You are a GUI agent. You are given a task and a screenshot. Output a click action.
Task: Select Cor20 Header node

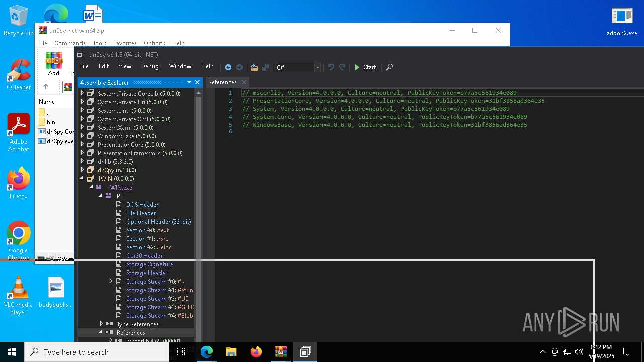point(144,255)
